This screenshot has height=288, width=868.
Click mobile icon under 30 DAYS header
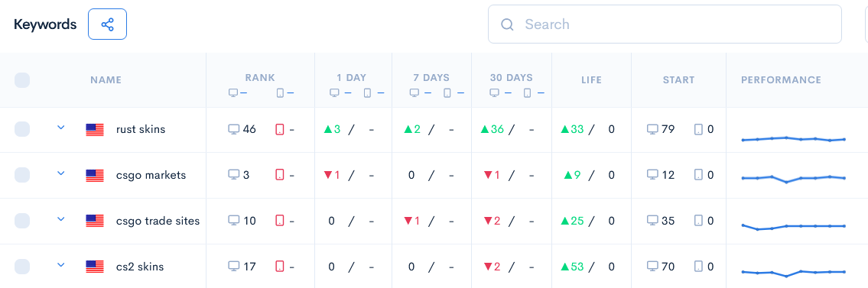[527, 93]
